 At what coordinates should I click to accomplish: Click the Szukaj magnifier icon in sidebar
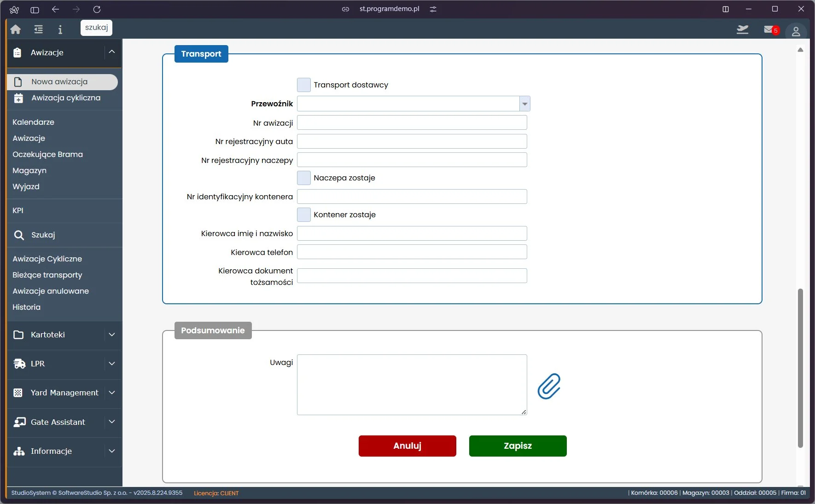[x=19, y=235]
